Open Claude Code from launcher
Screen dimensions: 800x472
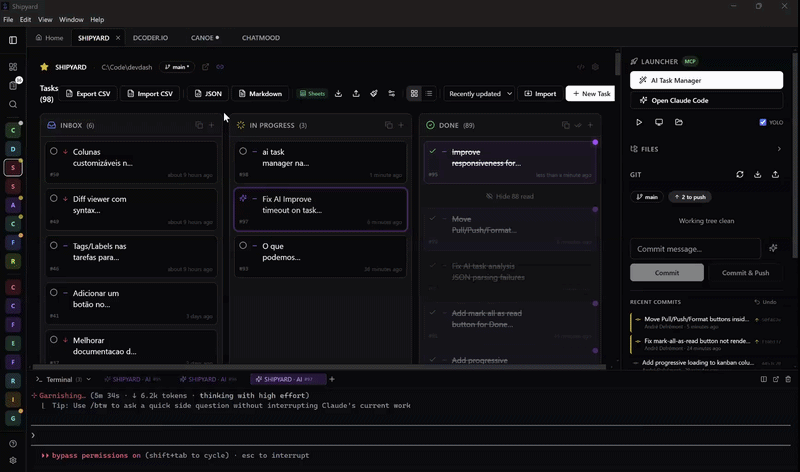(706, 101)
